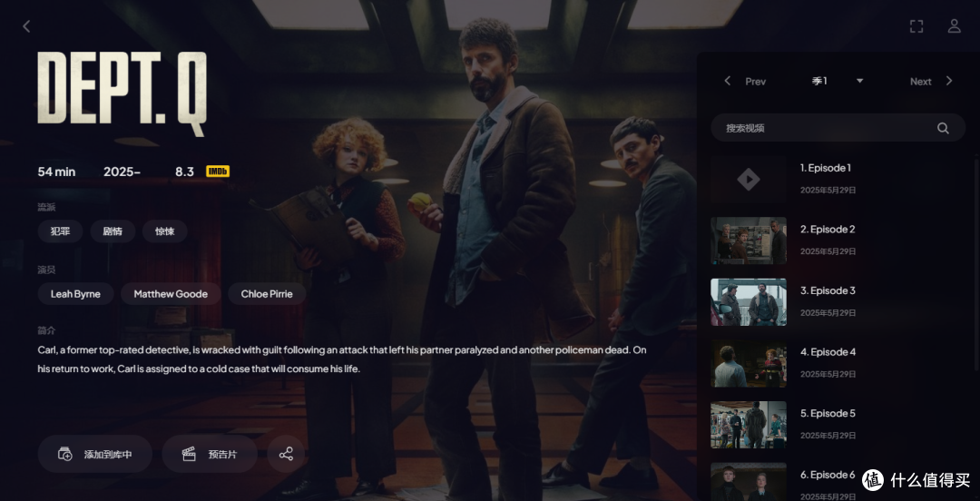Open actor Leah Byrne
This screenshot has height=501, width=980.
pyautogui.click(x=75, y=294)
